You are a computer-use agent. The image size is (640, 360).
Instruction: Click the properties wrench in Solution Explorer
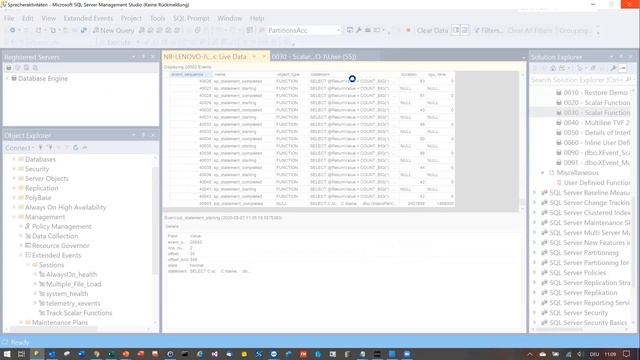click(613, 68)
